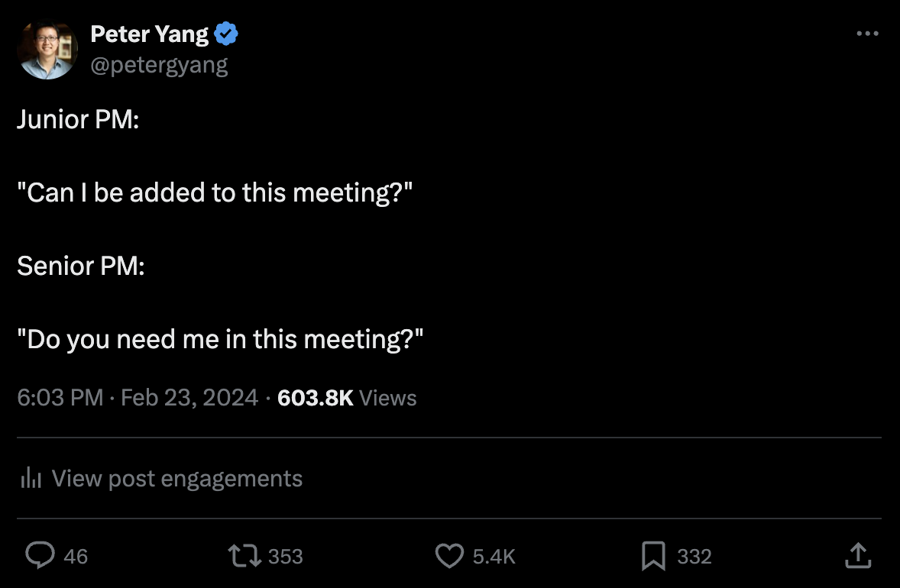Open Peter Yang's profile picture
The width and height of the screenshot is (900, 588).
click(47, 49)
